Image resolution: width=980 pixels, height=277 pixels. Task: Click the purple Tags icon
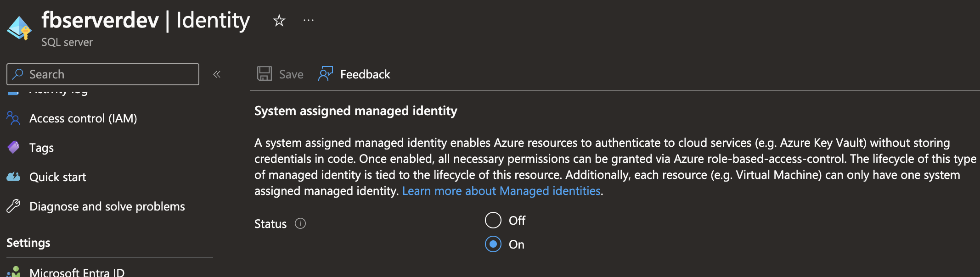(x=13, y=147)
